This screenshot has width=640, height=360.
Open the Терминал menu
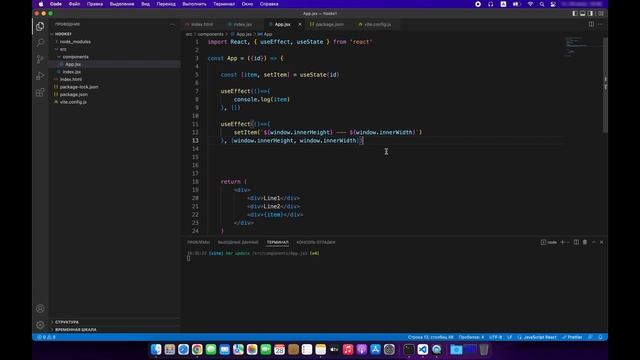[x=224, y=4]
